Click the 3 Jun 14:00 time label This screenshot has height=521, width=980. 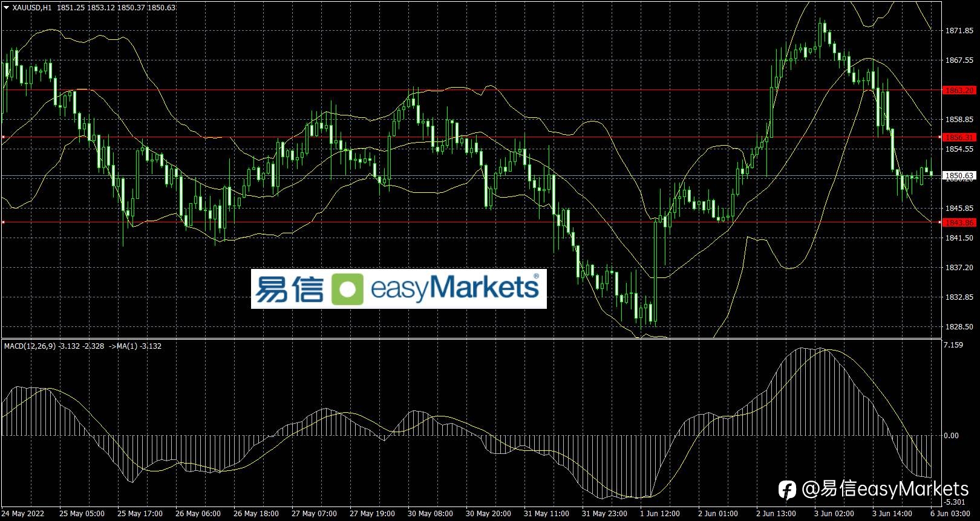click(x=893, y=514)
